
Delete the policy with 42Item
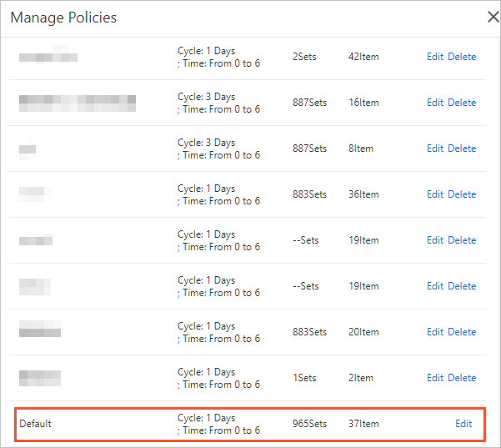click(462, 57)
